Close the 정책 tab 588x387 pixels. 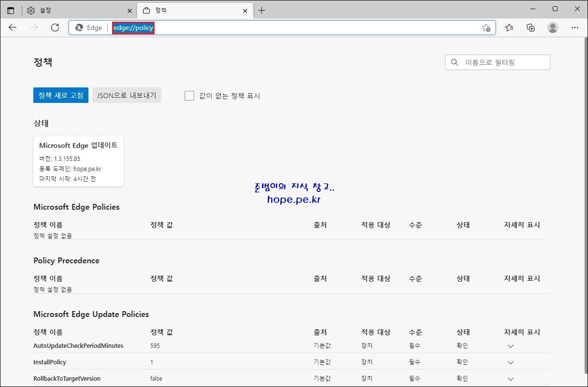(245, 11)
